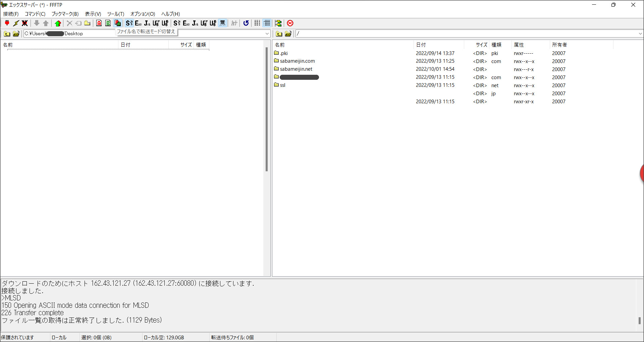644x342 pixels.
Task: Click the refresh file list icon
Action: click(x=246, y=23)
